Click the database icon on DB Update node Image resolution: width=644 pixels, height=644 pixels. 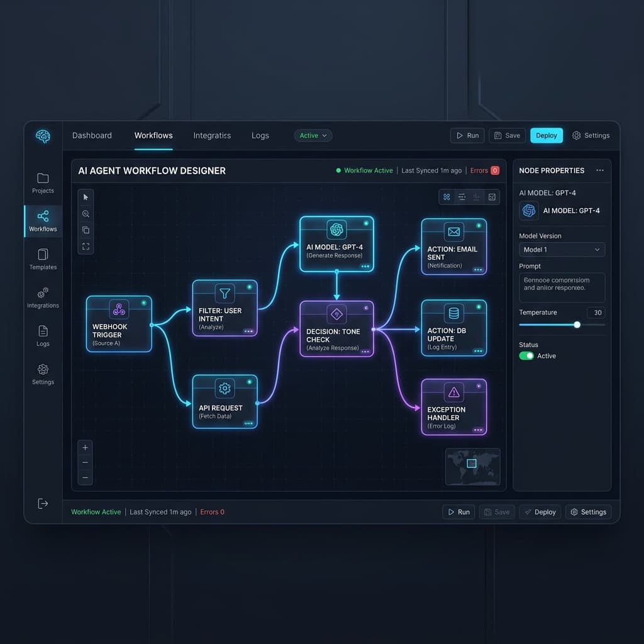[454, 313]
